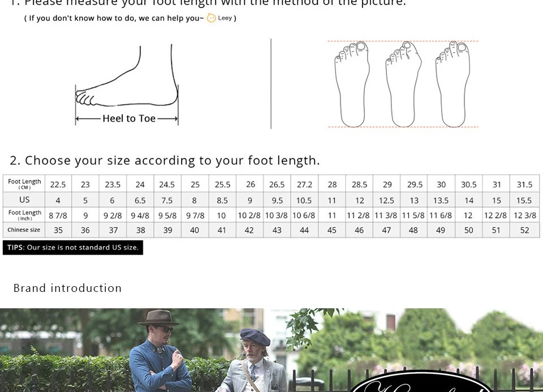Click Chinese size 35 cell
The height and width of the screenshot is (392, 543).
tap(58, 230)
